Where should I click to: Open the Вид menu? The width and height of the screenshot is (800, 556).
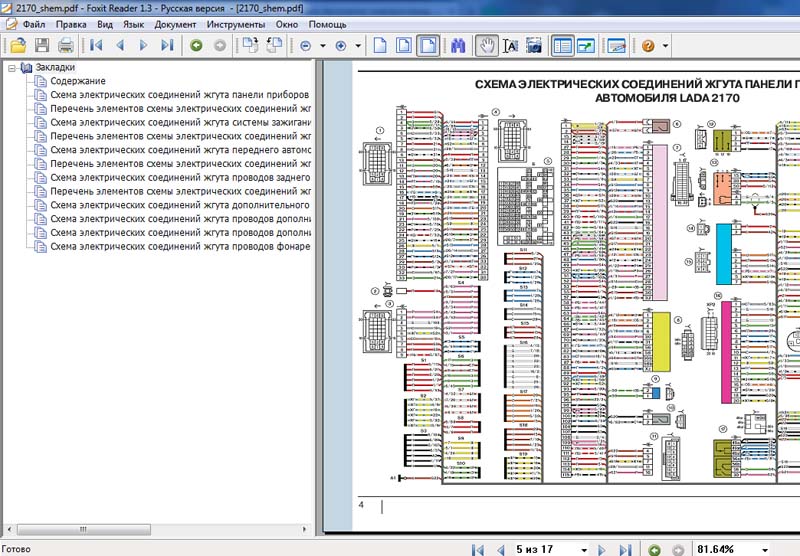(105, 24)
